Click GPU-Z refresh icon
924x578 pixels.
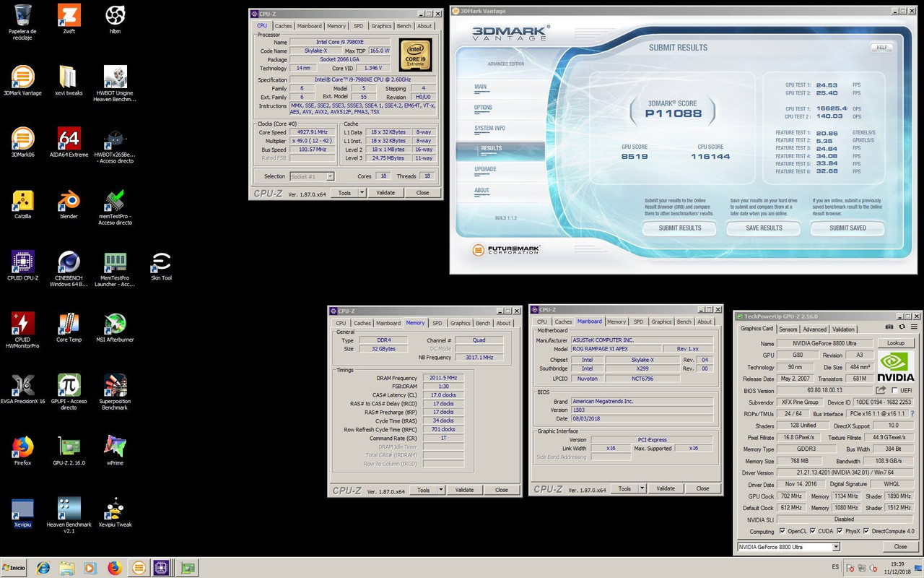click(x=902, y=327)
